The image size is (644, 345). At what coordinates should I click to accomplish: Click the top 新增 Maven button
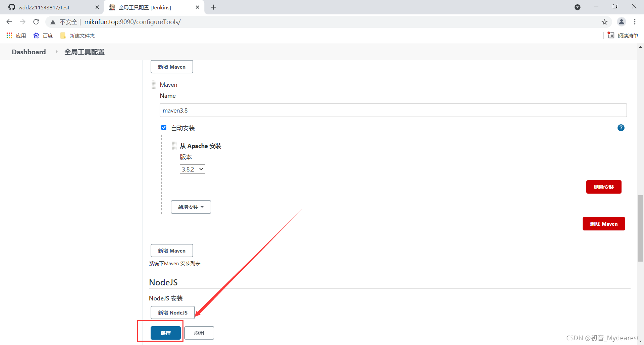(172, 67)
